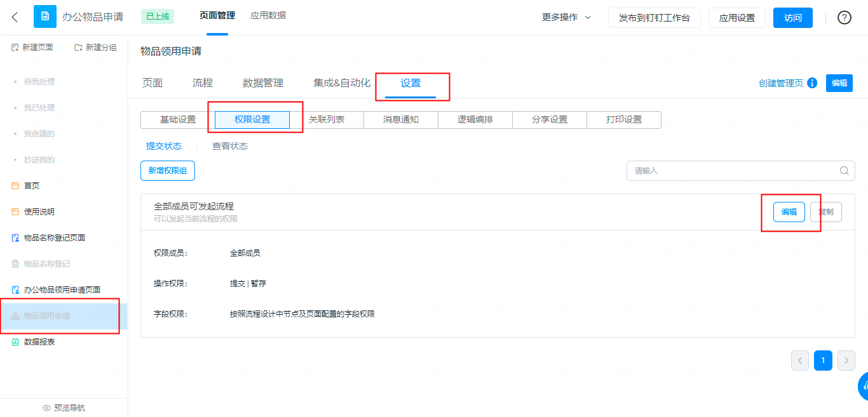Select 消息通知 segment
The width and height of the screenshot is (868, 417).
click(x=401, y=120)
